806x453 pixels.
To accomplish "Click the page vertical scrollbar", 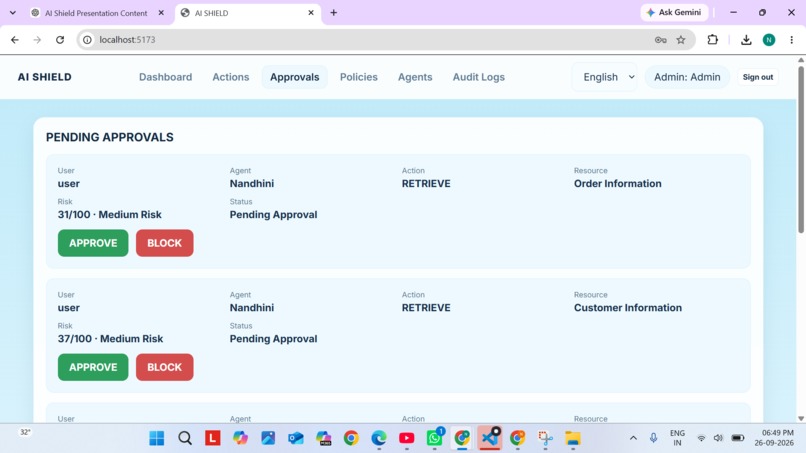I will pyautogui.click(x=801, y=149).
